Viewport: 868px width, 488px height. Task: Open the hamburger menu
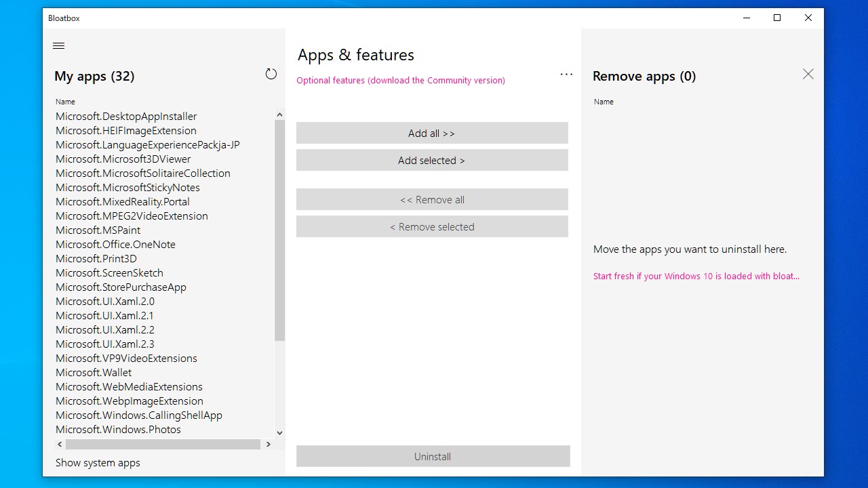[59, 46]
